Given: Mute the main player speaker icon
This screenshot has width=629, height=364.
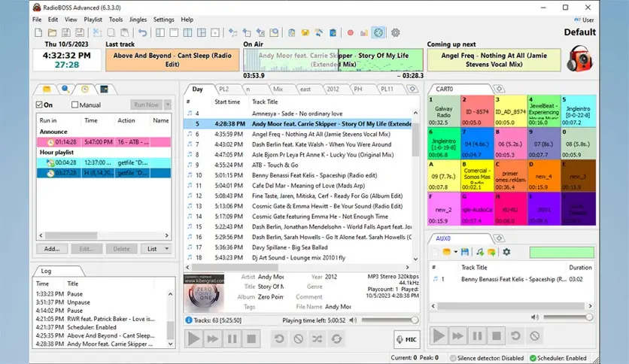Looking at the screenshot, I should (x=353, y=320).
